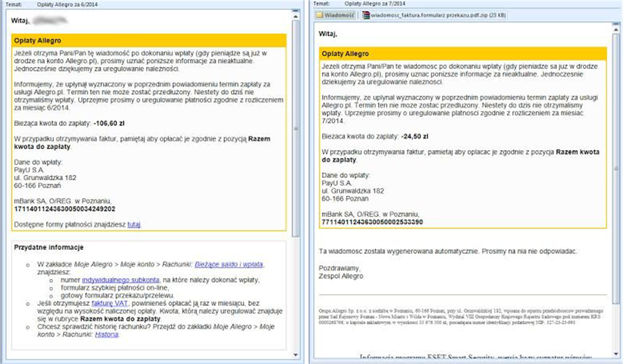This screenshot has width=623, height=364.
Task: Click the account number starting with 1711
Action: pyautogui.click(x=65, y=209)
